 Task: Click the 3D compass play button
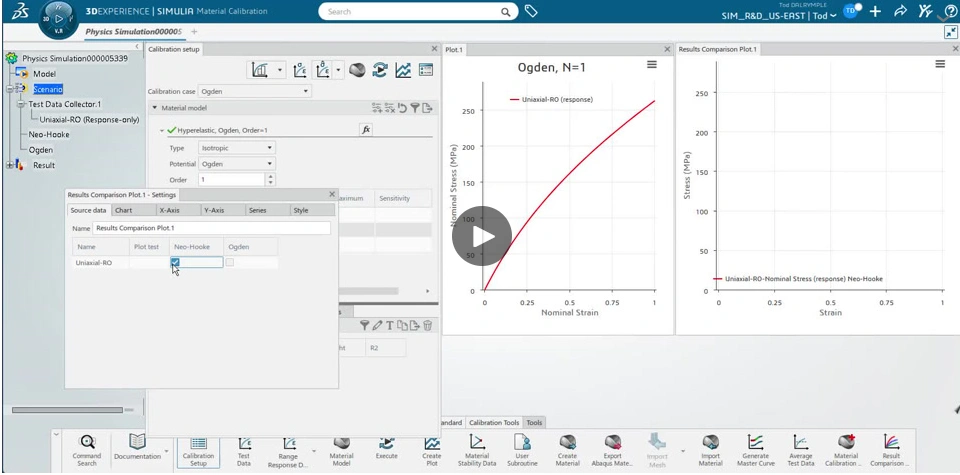tap(59, 19)
